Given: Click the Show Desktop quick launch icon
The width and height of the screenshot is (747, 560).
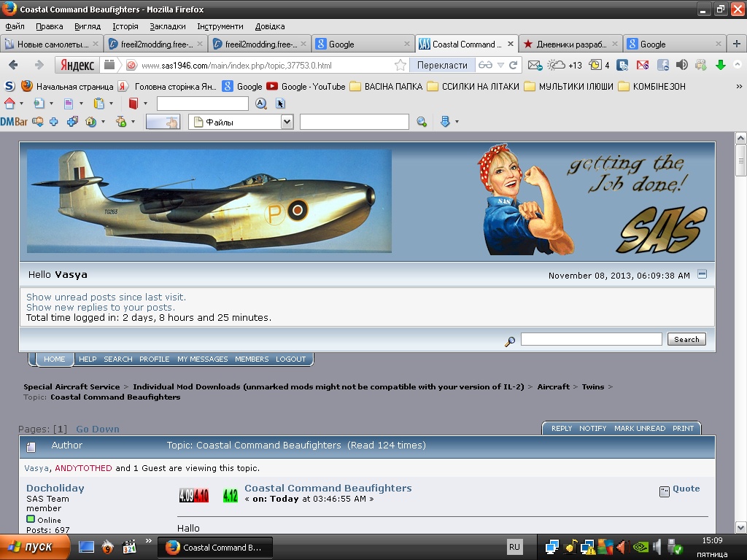Looking at the screenshot, I should point(86,547).
